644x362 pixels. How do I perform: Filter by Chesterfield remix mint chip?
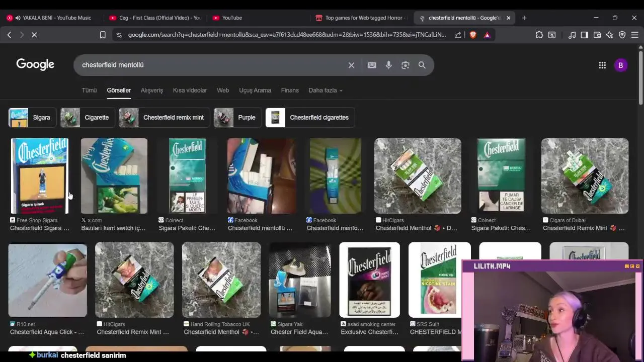[x=164, y=118]
